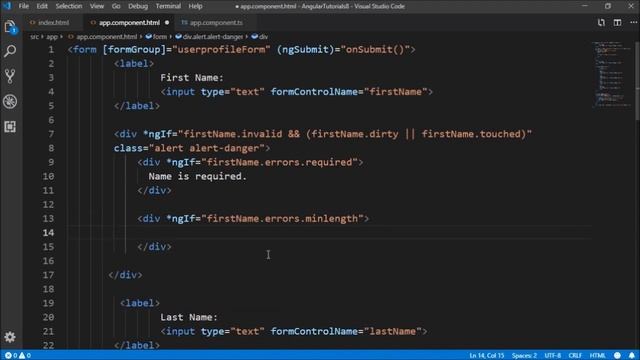Open the Source Control view
This screenshot has width=640, height=360.
[10, 76]
